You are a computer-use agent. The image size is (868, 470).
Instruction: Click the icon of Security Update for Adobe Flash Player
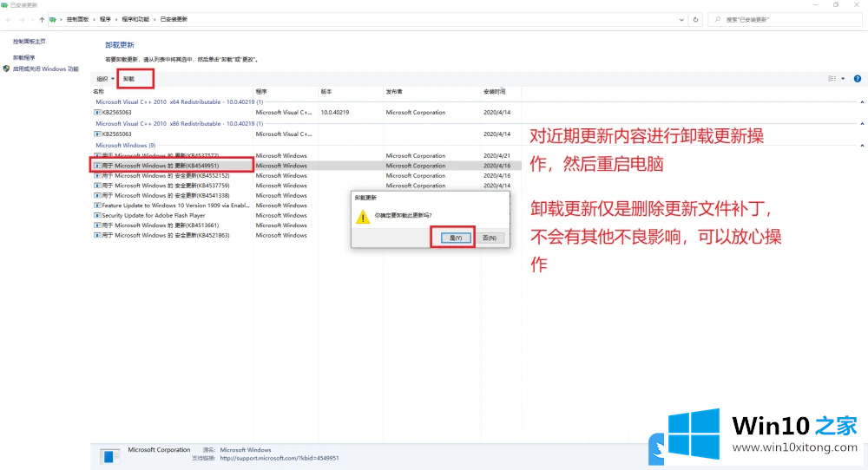pos(97,215)
